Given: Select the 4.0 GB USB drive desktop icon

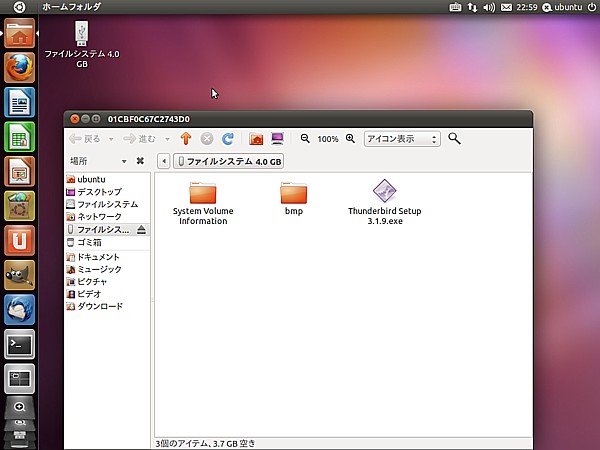Looking at the screenshot, I should [82, 44].
